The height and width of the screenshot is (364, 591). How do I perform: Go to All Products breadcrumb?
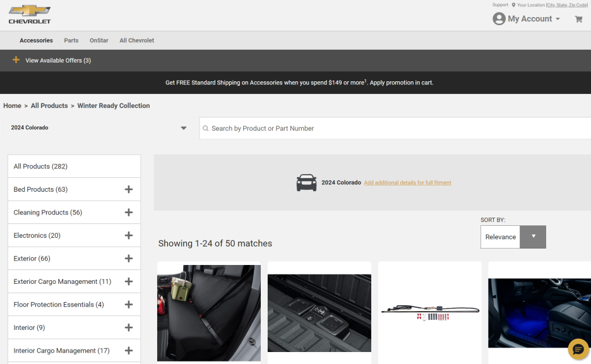[49, 106]
